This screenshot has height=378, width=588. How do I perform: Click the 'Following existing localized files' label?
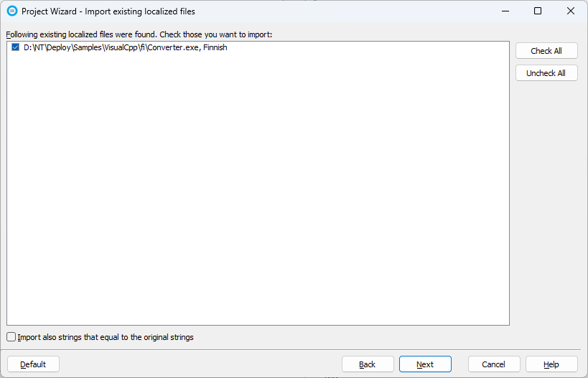(139, 34)
